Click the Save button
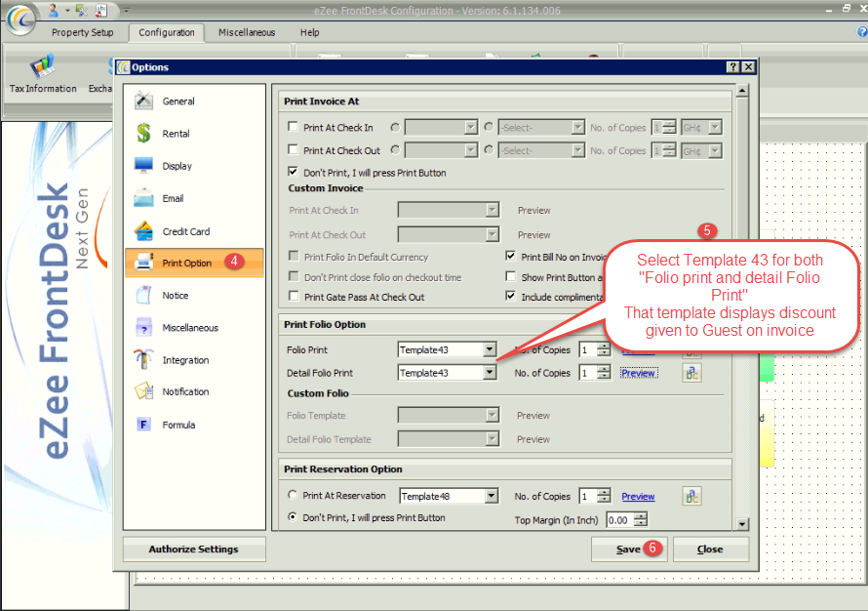868x611 pixels. (x=628, y=550)
